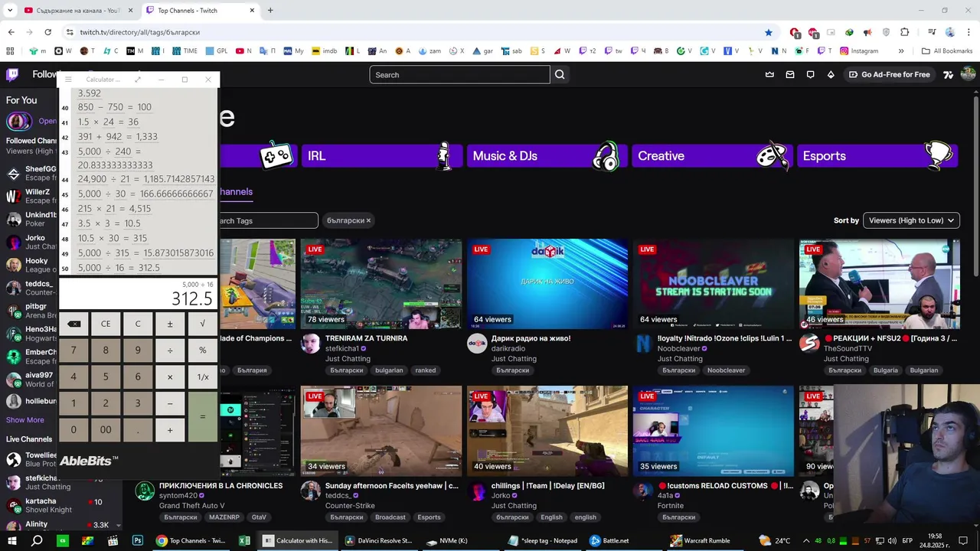
Task: Open the Creative category banner
Action: (x=713, y=155)
